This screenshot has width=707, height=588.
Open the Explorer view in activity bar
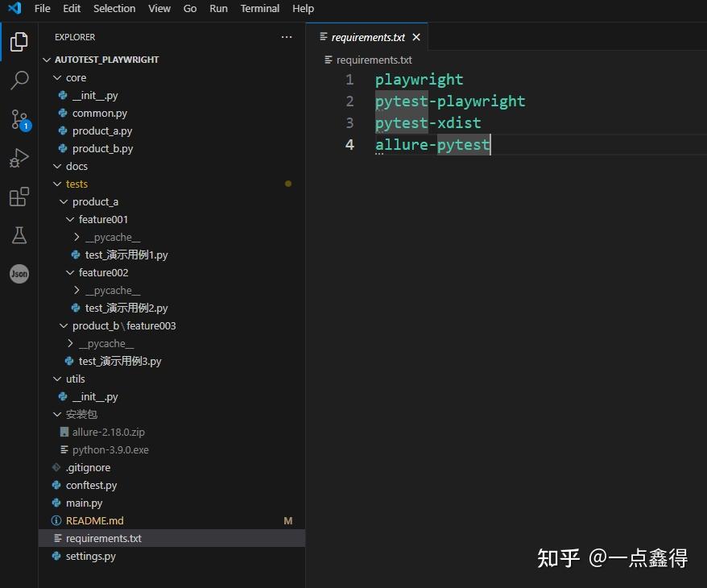pos(19,42)
